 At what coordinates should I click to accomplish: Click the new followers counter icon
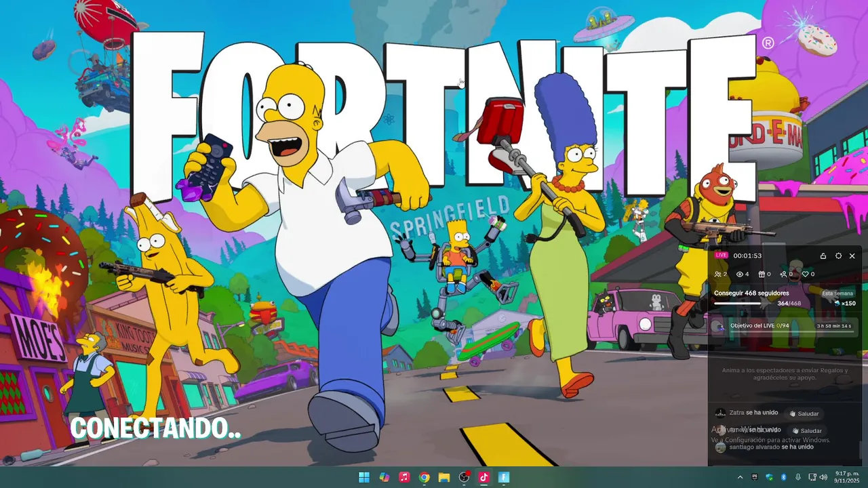783,274
